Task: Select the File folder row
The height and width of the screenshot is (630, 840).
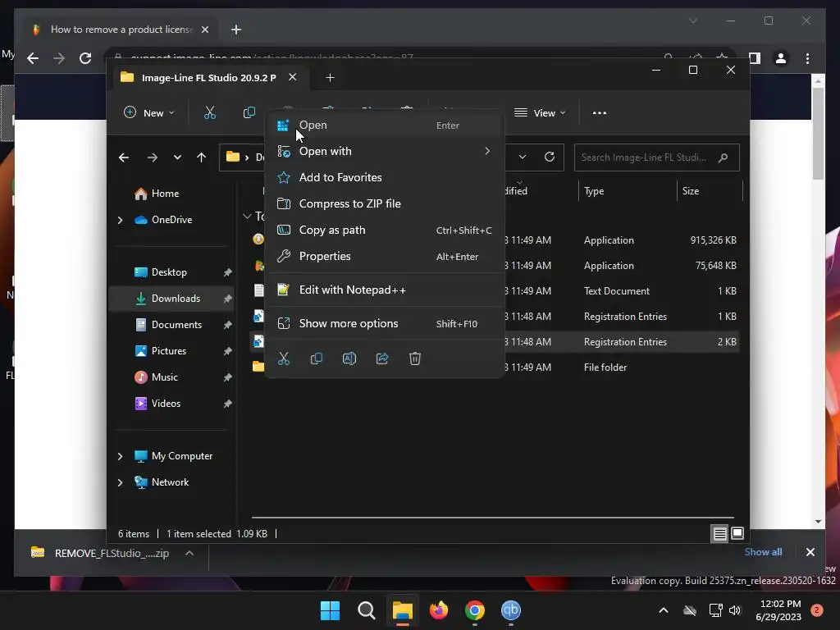Action: [494, 367]
